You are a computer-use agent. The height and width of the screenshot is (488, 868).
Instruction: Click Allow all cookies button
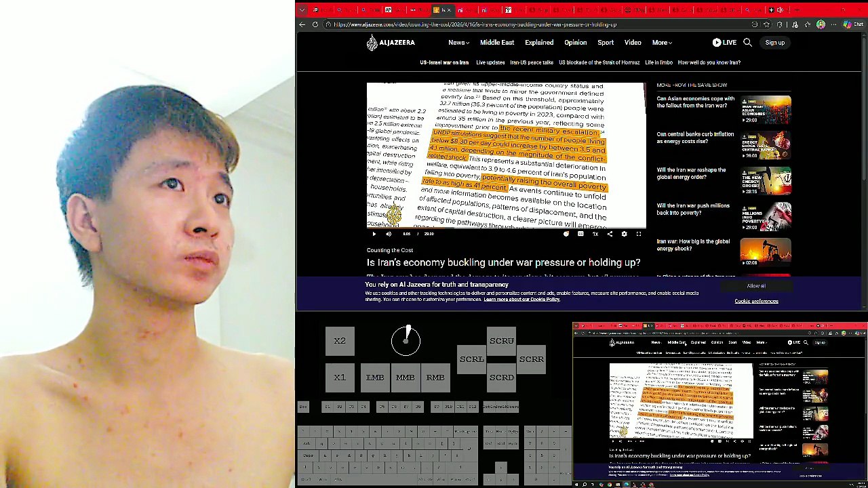point(756,286)
